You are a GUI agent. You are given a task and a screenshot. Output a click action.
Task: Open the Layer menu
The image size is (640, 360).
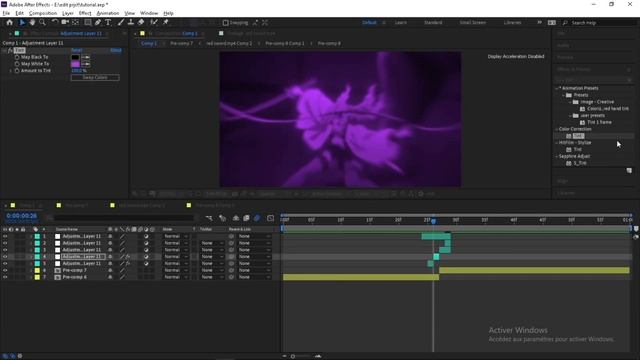[68, 13]
